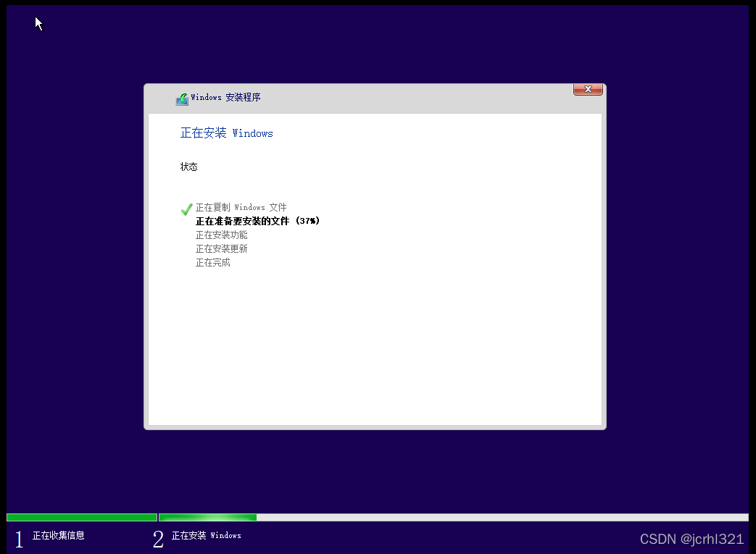Click the 正在收集信息 step label at bottom
Image resolution: width=756 pixels, height=554 pixels.
point(58,535)
